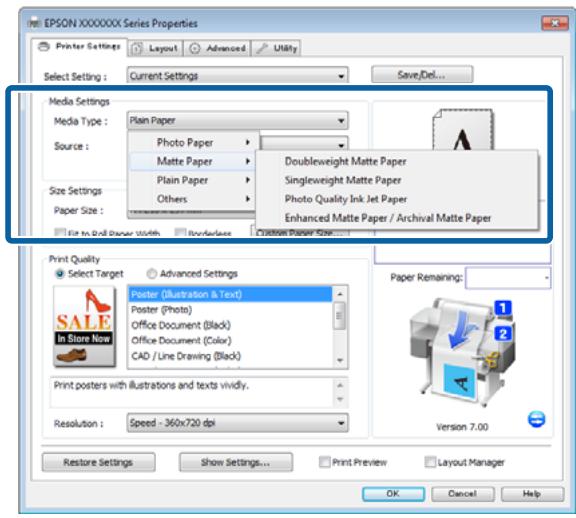Select the Select Target radio button

(60, 274)
